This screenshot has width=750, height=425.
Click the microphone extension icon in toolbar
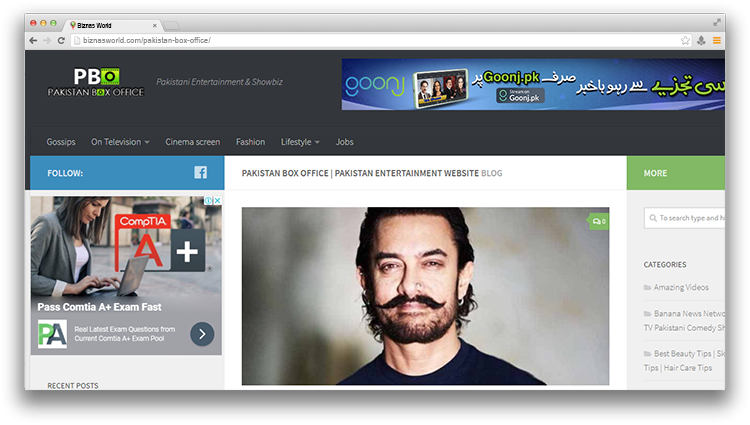[701, 41]
